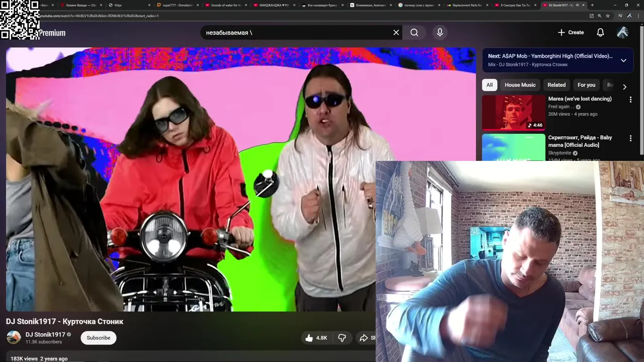Open the browser profile icon
Viewport: 644px width, 362px height.
[x=629, y=16]
